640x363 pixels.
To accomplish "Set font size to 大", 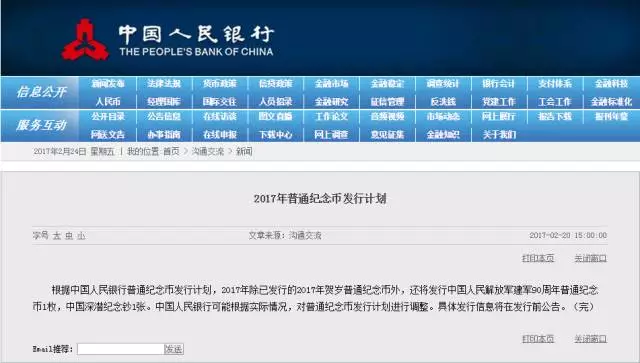I will click(57, 236).
